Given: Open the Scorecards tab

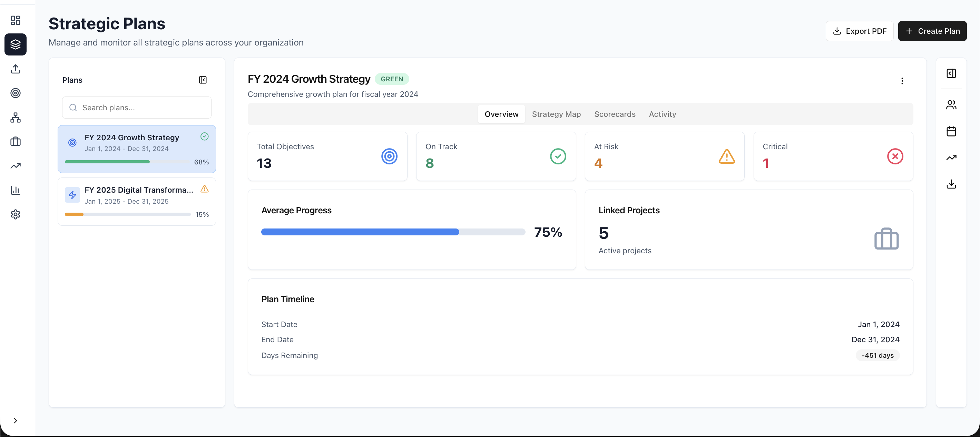Looking at the screenshot, I should 615,114.
